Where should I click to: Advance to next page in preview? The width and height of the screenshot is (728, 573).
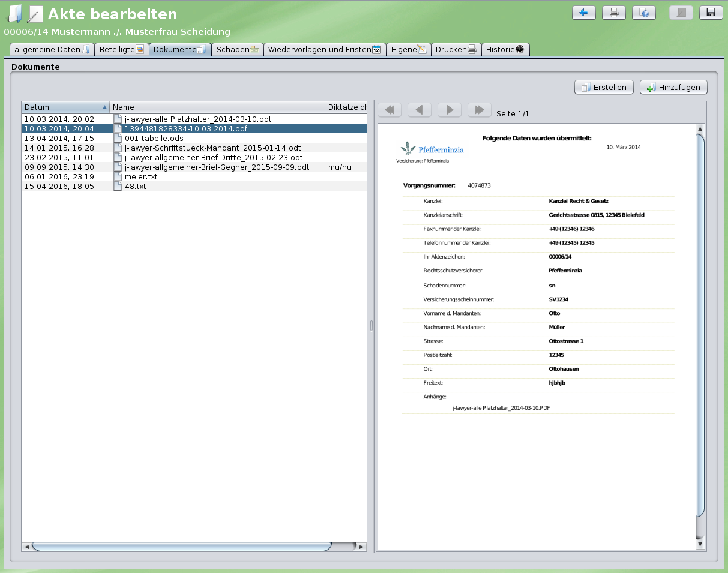tap(450, 110)
